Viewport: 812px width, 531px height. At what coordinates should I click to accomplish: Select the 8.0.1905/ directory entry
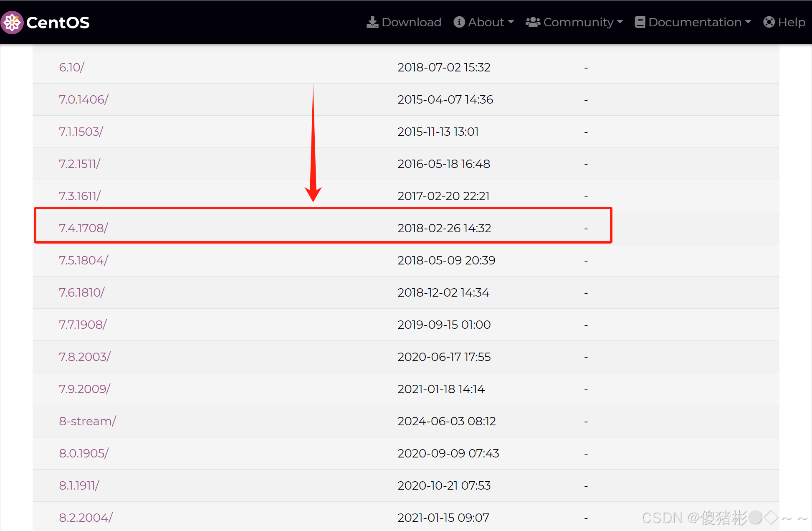tap(83, 453)
